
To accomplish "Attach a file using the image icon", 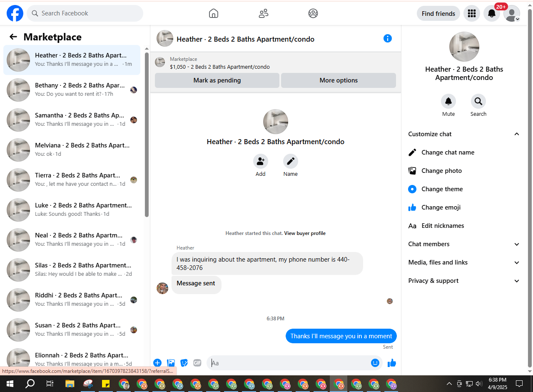I will click(x=171, y=363).
